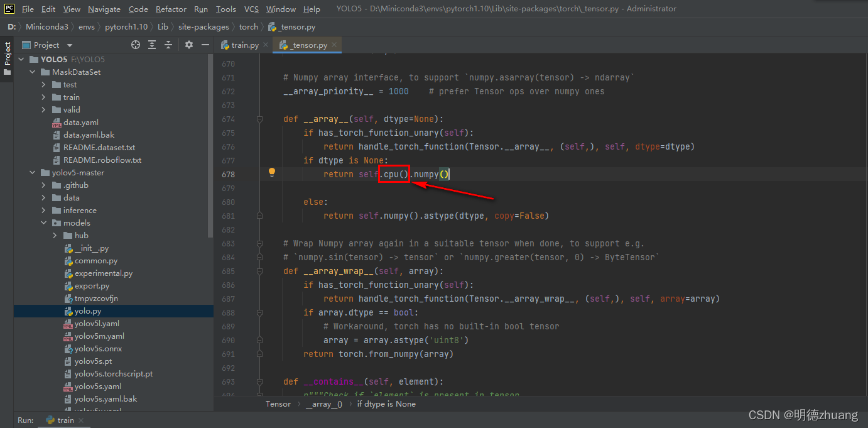Expand the valid folder
Image resolution: width=868 pixels, height=428 pixels.
[x=43, y=109]
